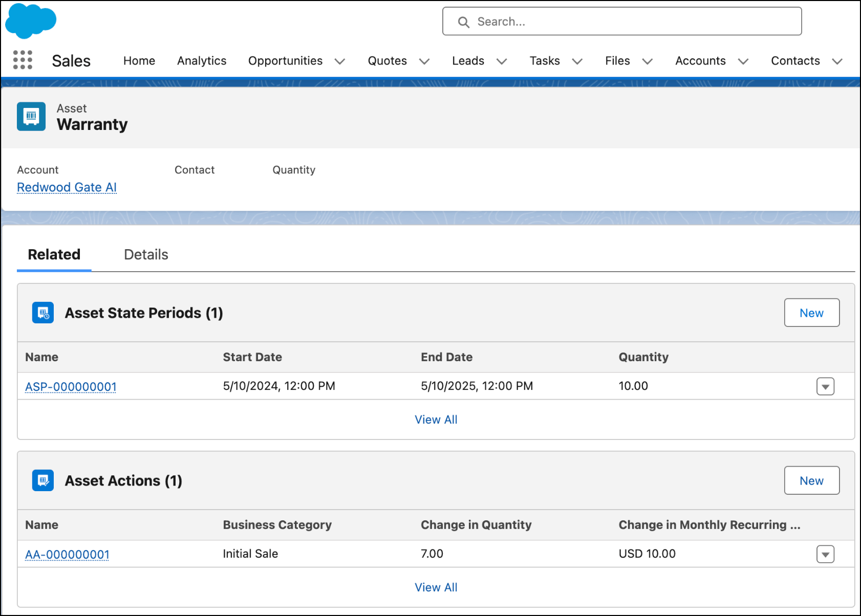861x616 pixels.
Task: Focus the Search input field
Action: coord(622,21)
